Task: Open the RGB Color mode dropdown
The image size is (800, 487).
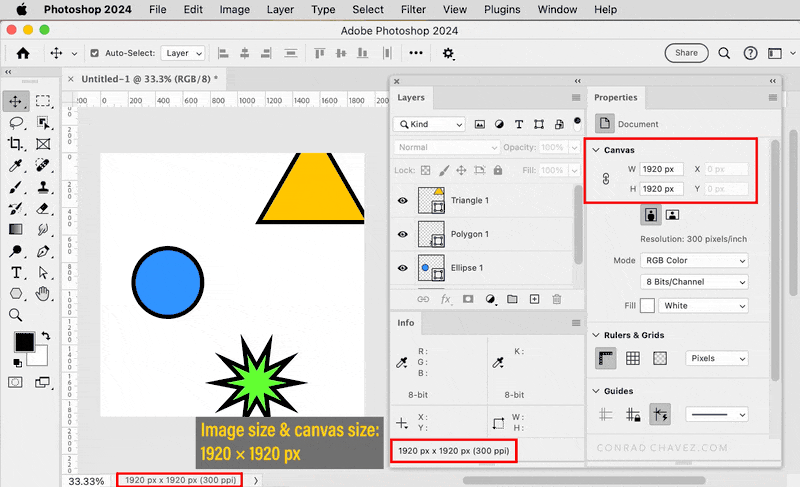Action: point(694,261)
